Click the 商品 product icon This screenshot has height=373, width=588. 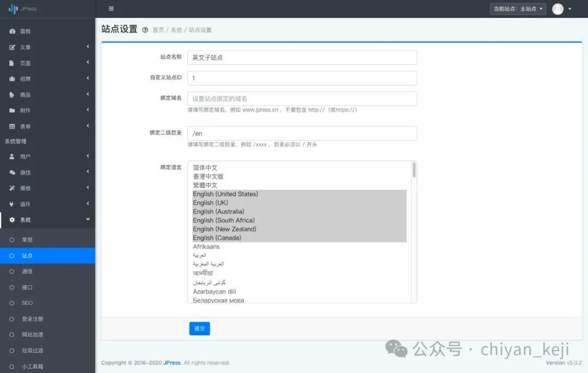coord(12,95)
